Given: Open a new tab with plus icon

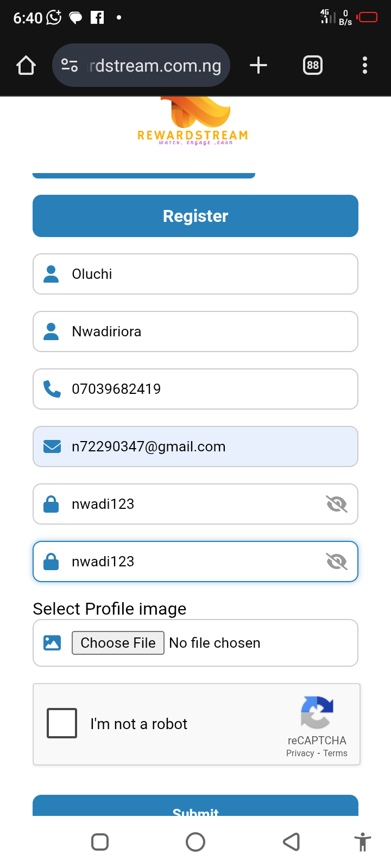Looking at the screenshot, I should (258, 66).
